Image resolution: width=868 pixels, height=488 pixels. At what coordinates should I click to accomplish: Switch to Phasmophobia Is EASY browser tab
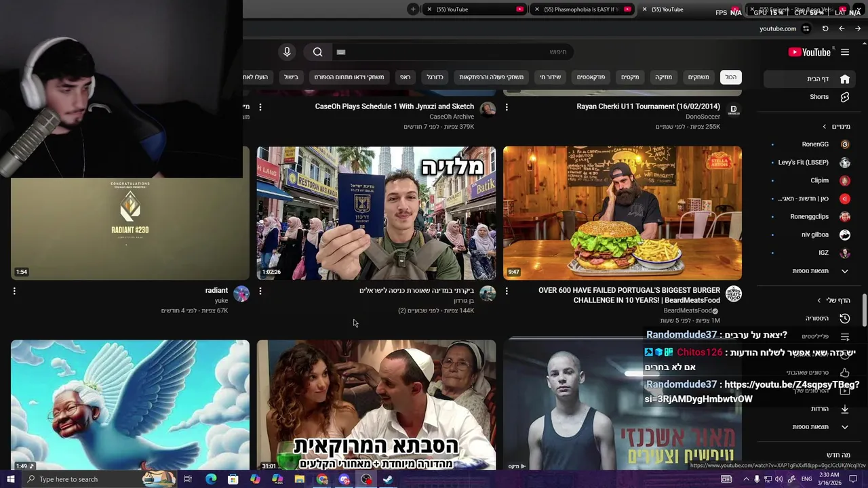pos(581,9)
